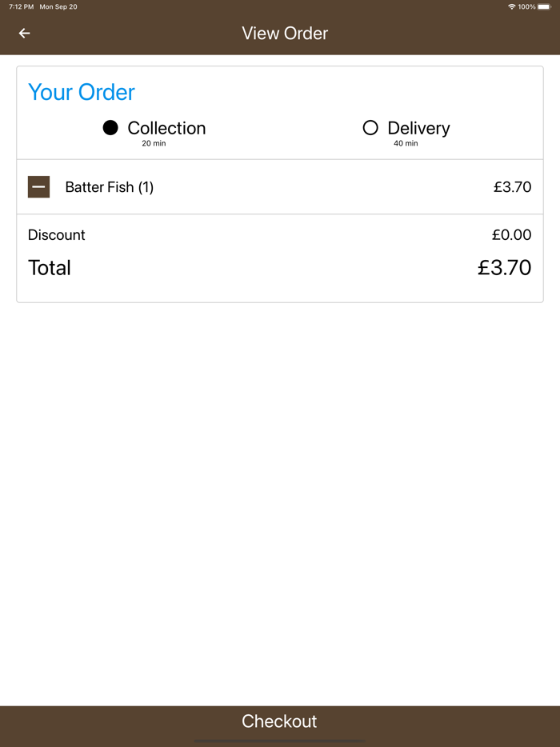Click the Wi-Fi icon in the status bar
The image size is (560, 747).
point(512,6)
